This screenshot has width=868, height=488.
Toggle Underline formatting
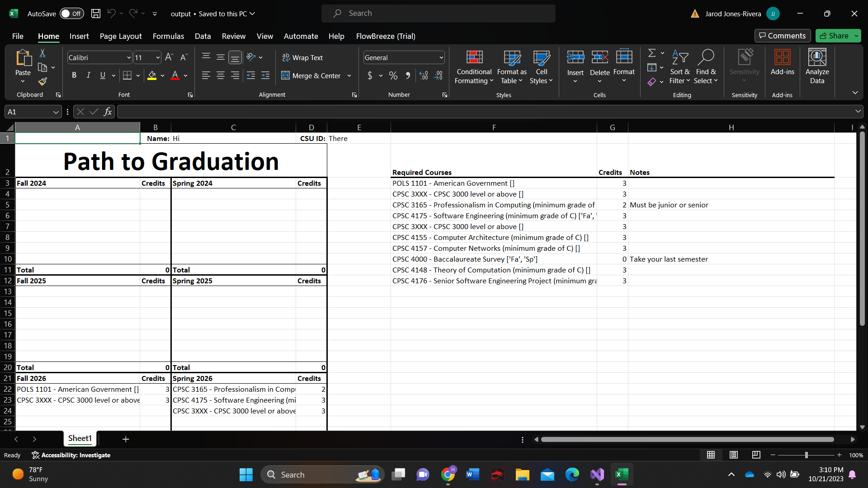tap(103, 75)
